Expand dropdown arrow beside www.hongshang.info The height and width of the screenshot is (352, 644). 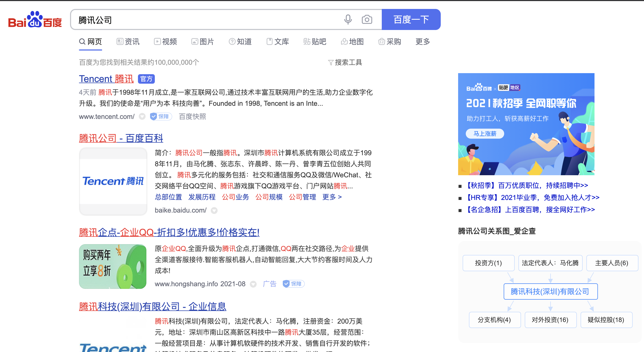(253, 284)
